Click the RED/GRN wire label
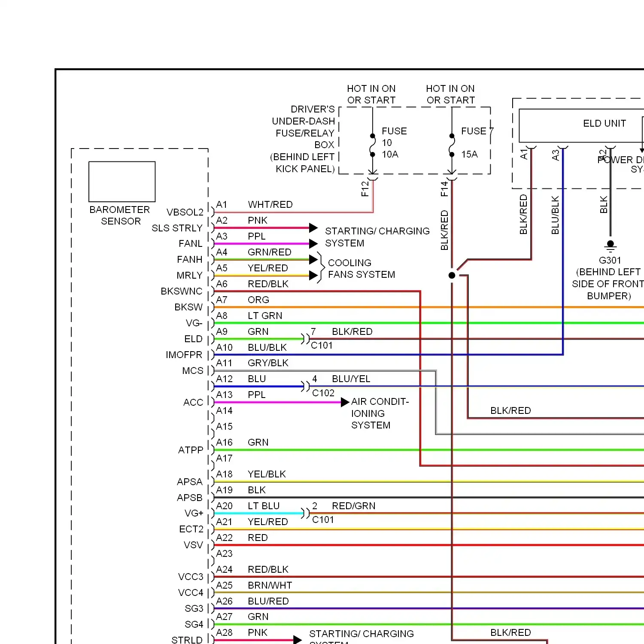 pyautogui.click(x=353, y=506)
